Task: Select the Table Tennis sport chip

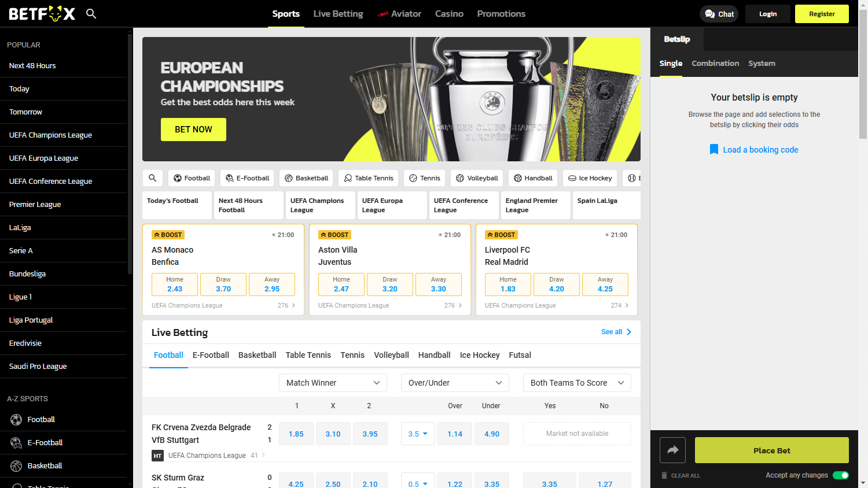Action: pos(369,178)
